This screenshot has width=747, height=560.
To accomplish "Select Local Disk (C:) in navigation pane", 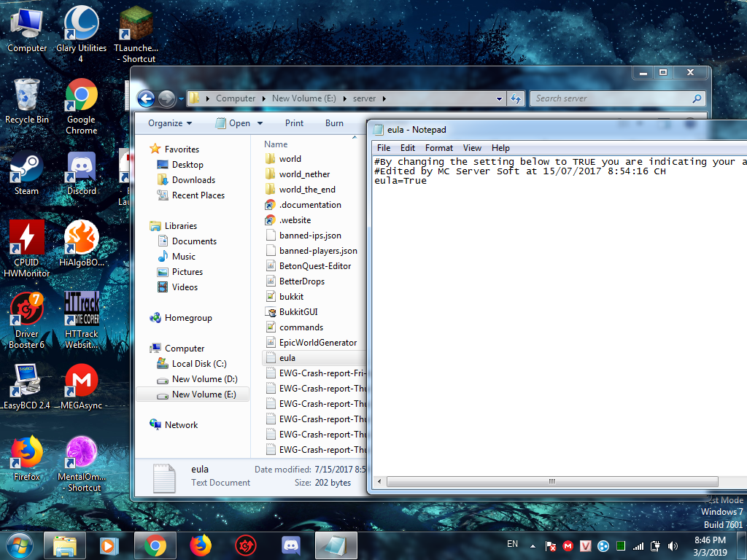I will click(199, 363).
